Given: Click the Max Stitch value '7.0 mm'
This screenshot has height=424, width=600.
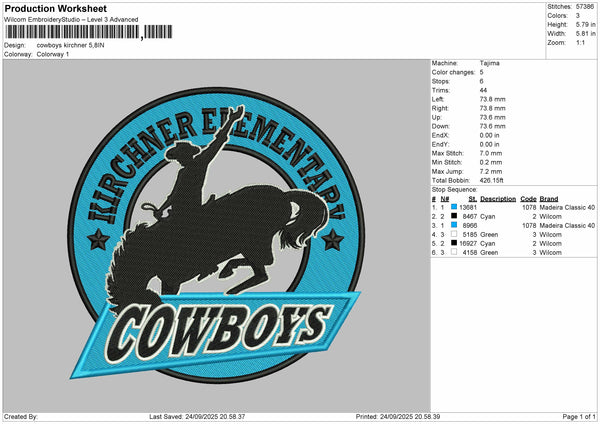Looking at the screenshot, I should click(x=491, y=153).
